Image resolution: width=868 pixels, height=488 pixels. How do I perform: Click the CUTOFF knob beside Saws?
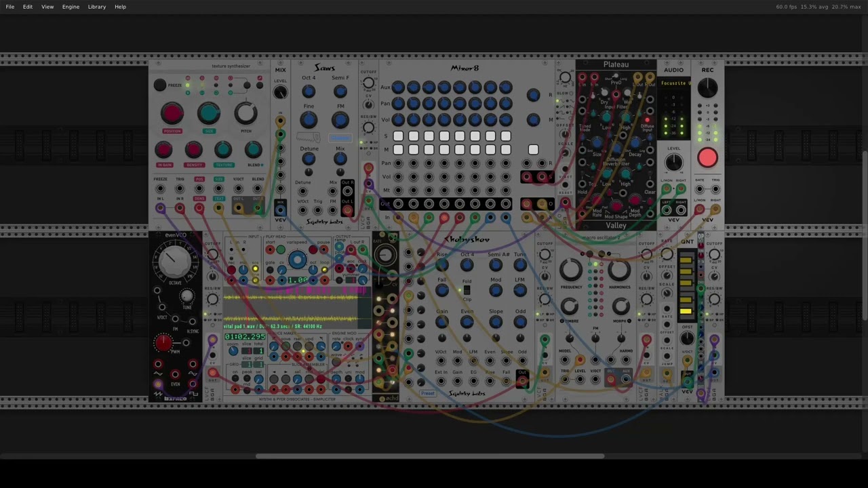(x=368, y=83)
